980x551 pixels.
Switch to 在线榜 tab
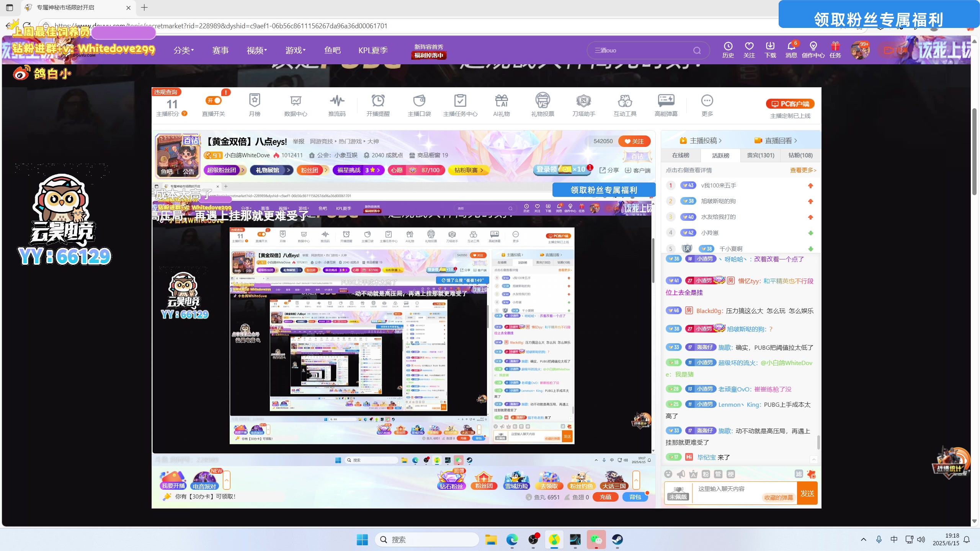click(x=681, y=155)
